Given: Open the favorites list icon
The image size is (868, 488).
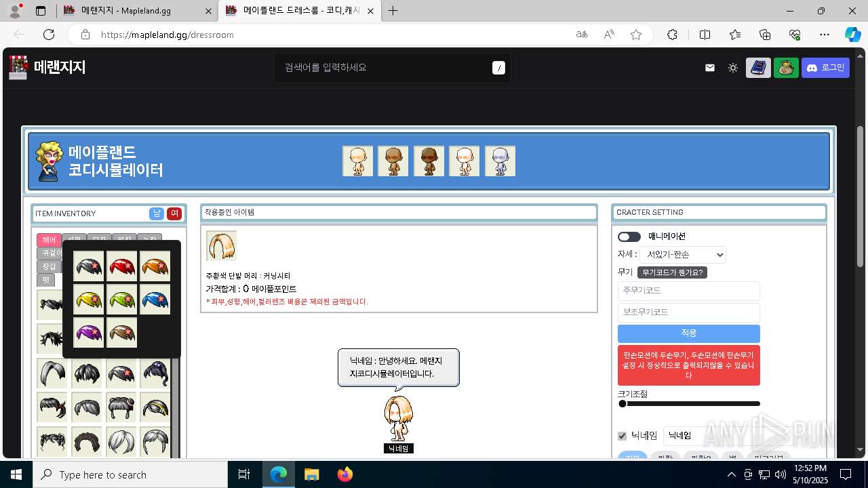Looking at the screenshot, I should pyautogui.click(x=735, y=35).
